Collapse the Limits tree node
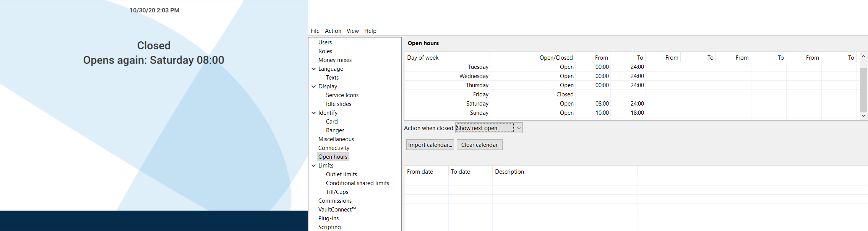868x231 pixels. point(314,166)
